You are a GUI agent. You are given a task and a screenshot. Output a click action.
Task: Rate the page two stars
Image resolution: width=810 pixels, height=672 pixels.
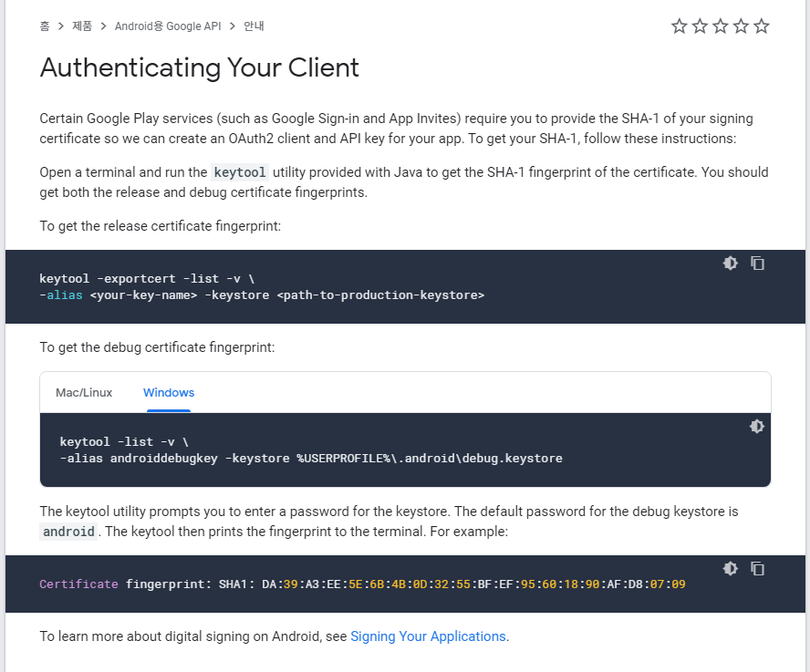click(x=700, y=26)
